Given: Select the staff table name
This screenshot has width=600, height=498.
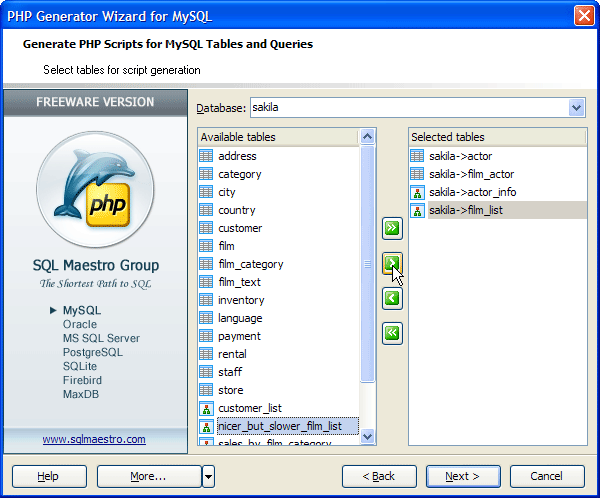Looking at the screenshot, I should (x=230, y=372).
